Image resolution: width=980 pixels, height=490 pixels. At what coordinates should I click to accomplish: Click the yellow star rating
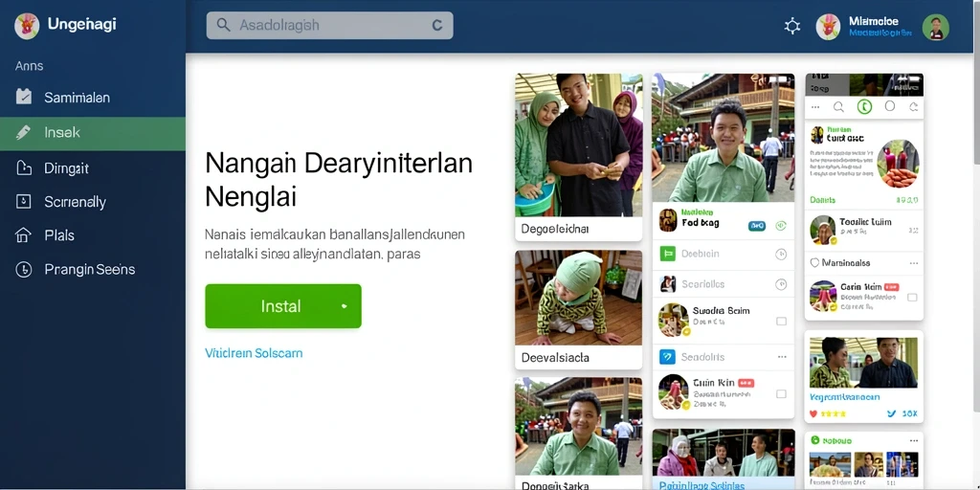tap(834, 413)
